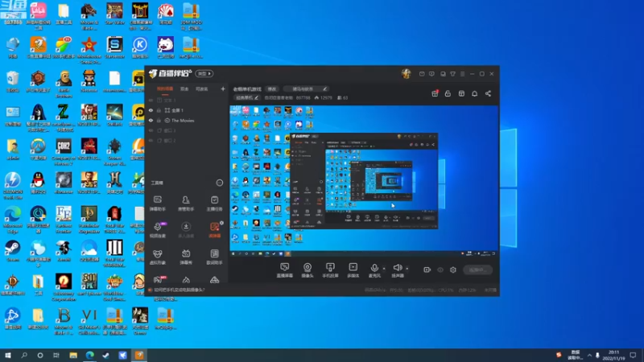Click the taskbar clock showing 20:11

click(613, 355)
